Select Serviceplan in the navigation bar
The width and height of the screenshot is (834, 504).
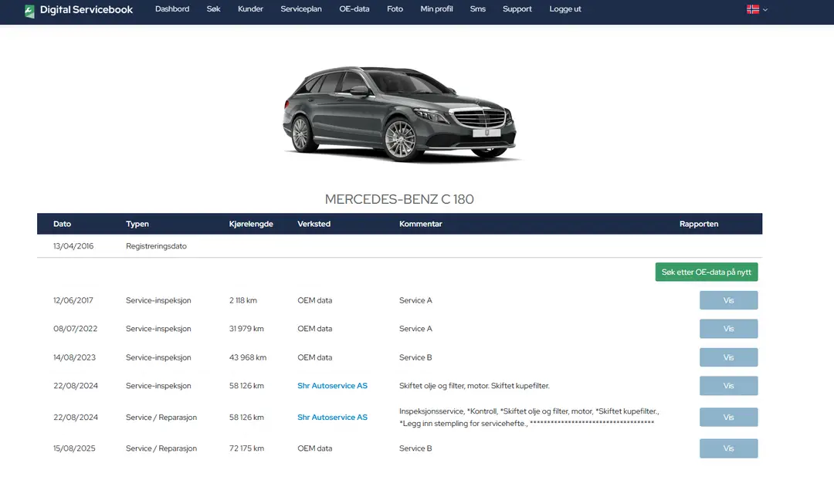tap(301, 9)
